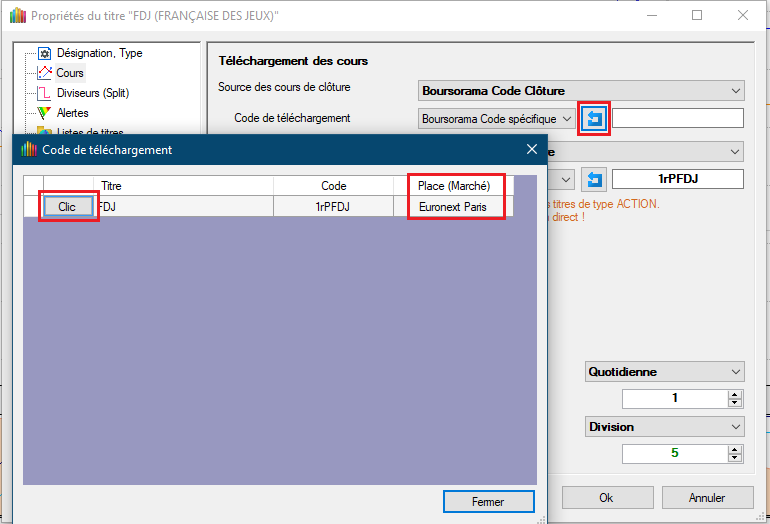Click the Ok button
The height and width of the screenshot is (524, 770).
tap(606, 497)
